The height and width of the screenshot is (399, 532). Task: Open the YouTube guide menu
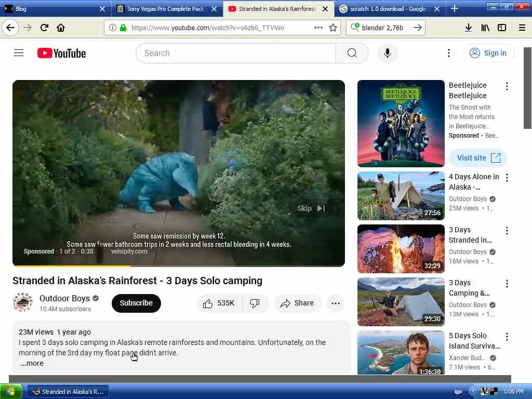[x=19, y=53]
